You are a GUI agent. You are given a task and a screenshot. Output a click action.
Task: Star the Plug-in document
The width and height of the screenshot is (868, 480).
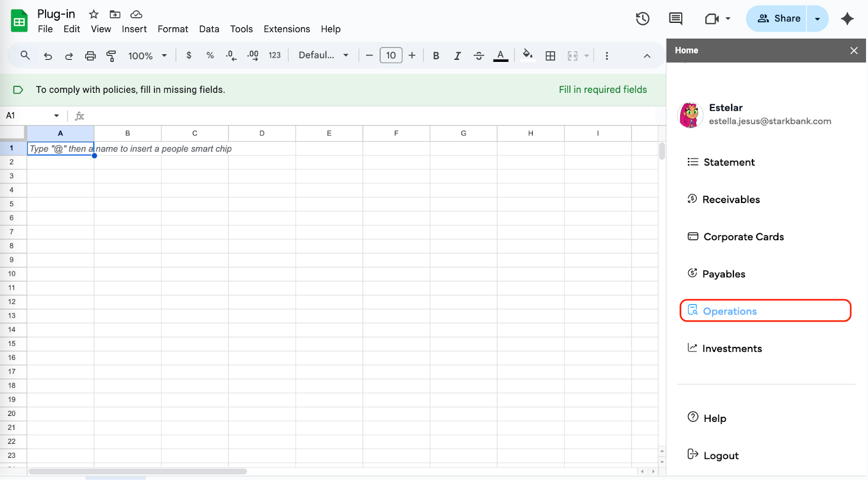(94, 14)
